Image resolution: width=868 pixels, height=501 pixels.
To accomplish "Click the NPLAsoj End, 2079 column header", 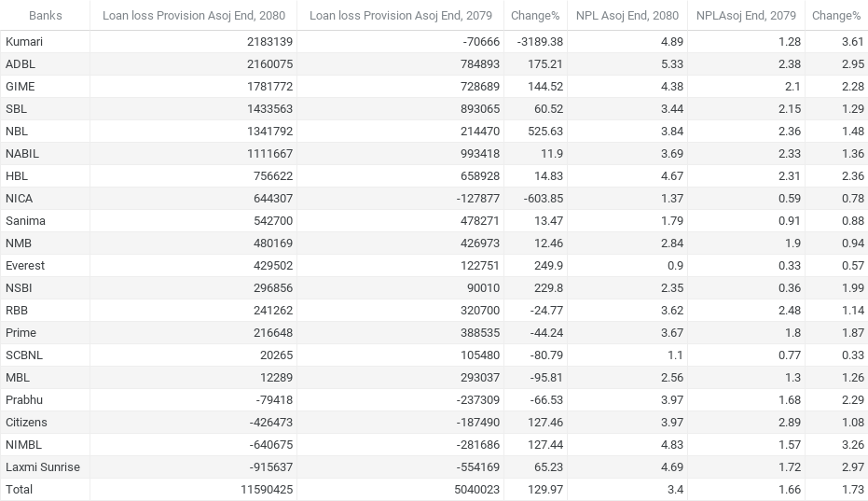I will tap(746, 15).
